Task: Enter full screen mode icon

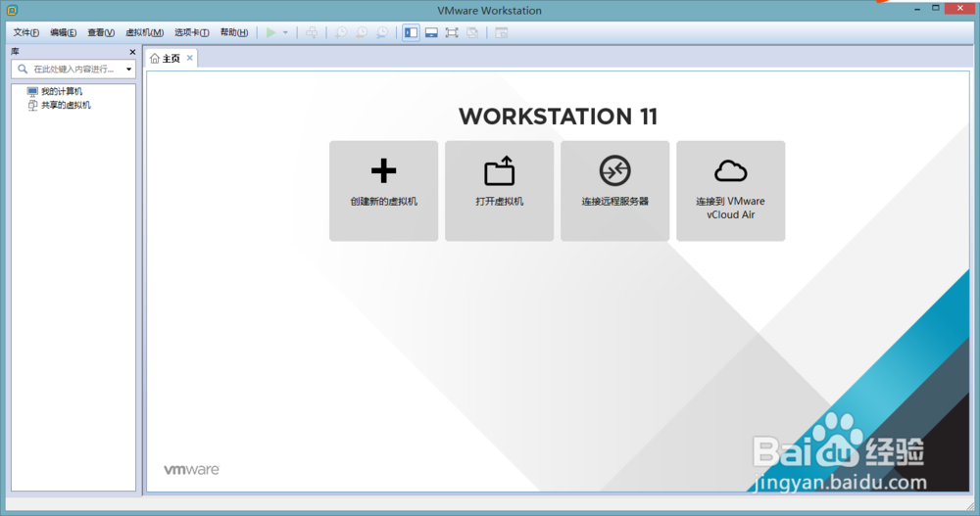Action: [452, 32]
